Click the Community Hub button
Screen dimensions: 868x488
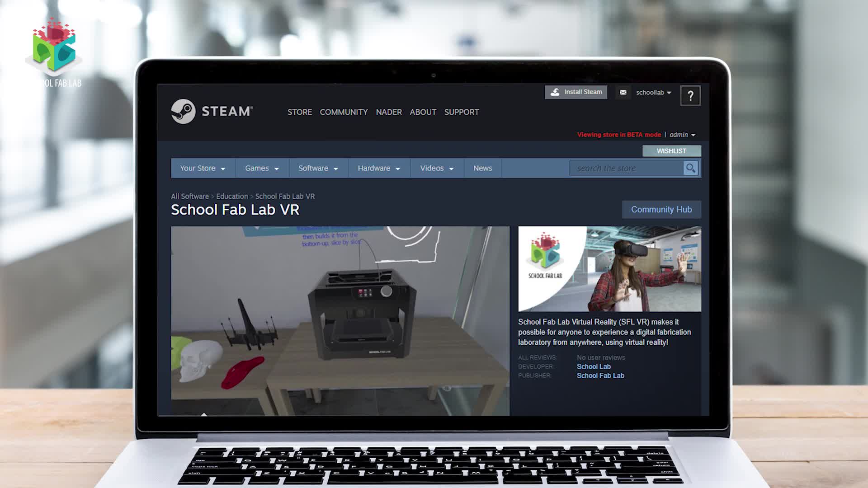661,210
